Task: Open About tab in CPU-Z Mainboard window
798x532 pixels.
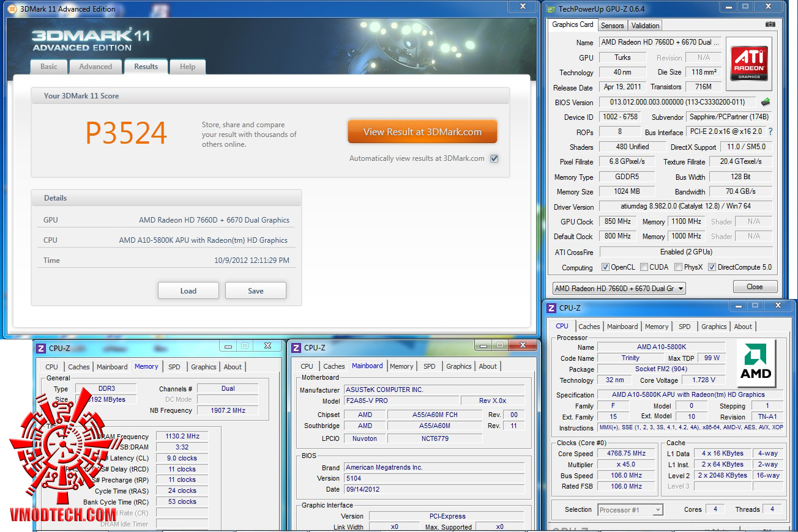Action: (488, 366)
